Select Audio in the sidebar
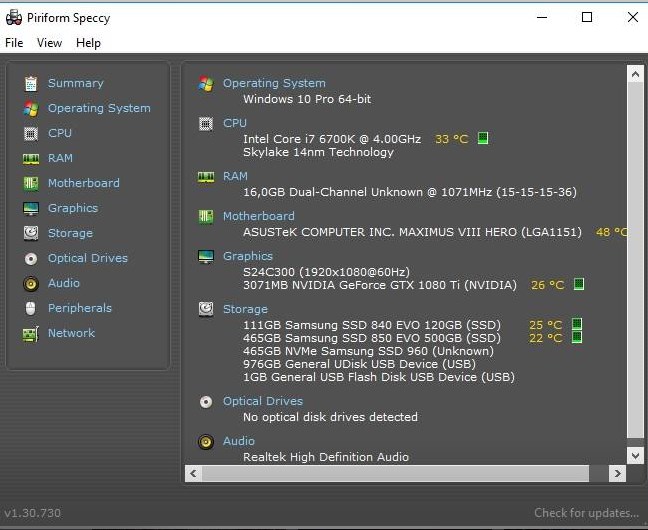648x530 pixels. 64,283
